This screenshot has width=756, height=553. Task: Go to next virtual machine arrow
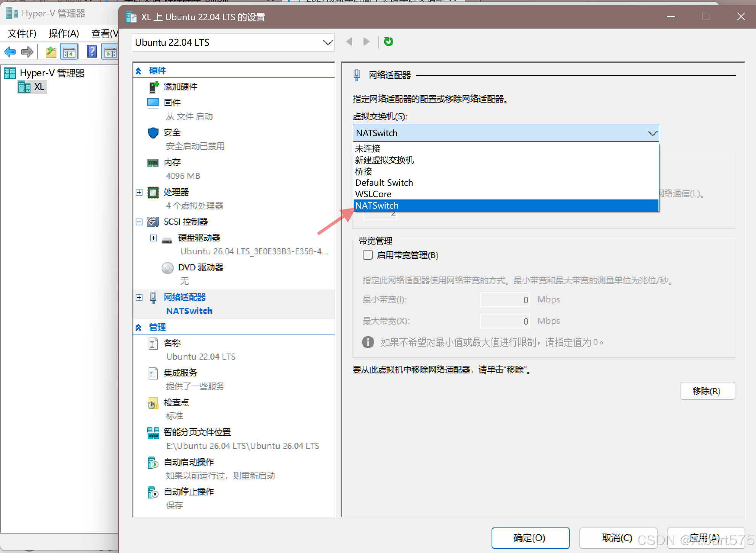click(367, 42)
